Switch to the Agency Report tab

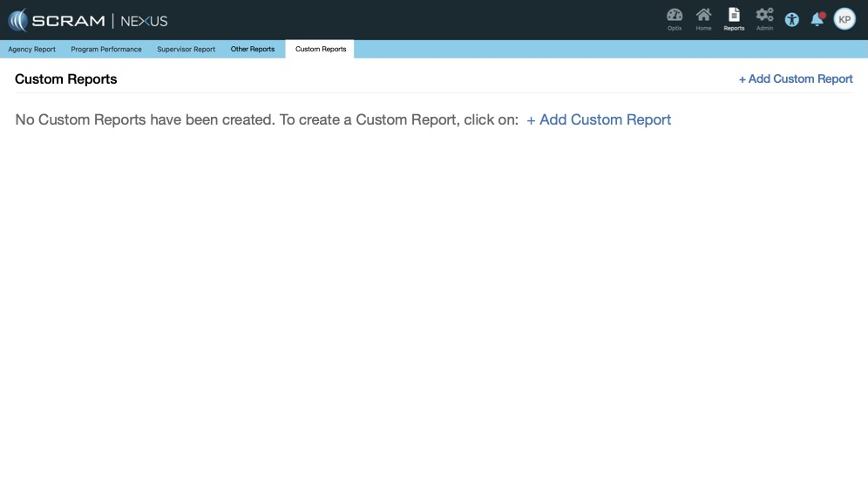coord(32,50)
